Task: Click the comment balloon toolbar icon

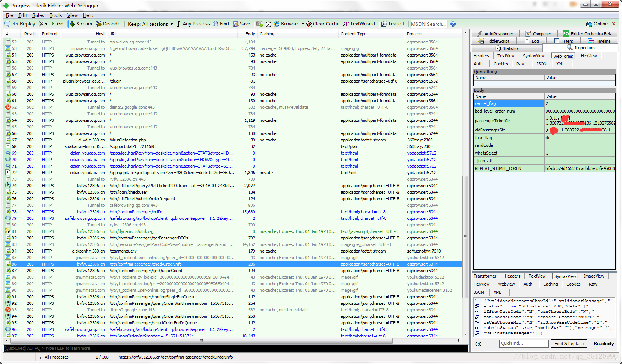Action: coord(7,24)
